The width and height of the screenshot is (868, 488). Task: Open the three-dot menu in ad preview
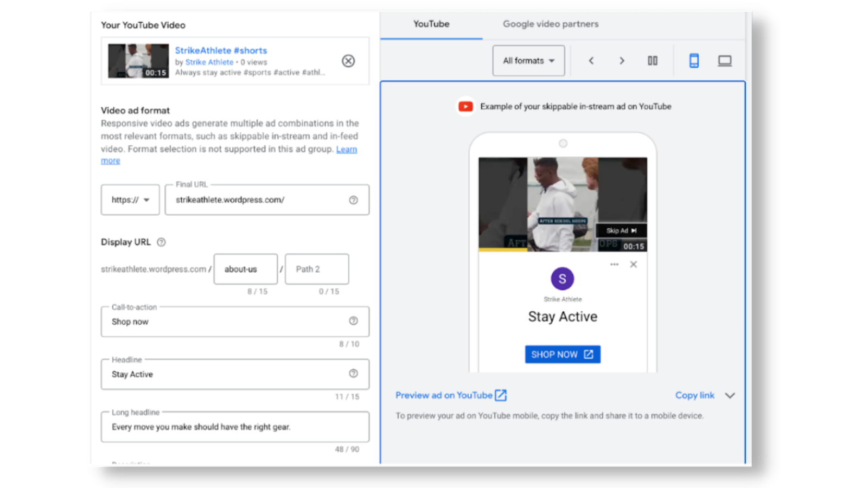(x=614, y=265)
